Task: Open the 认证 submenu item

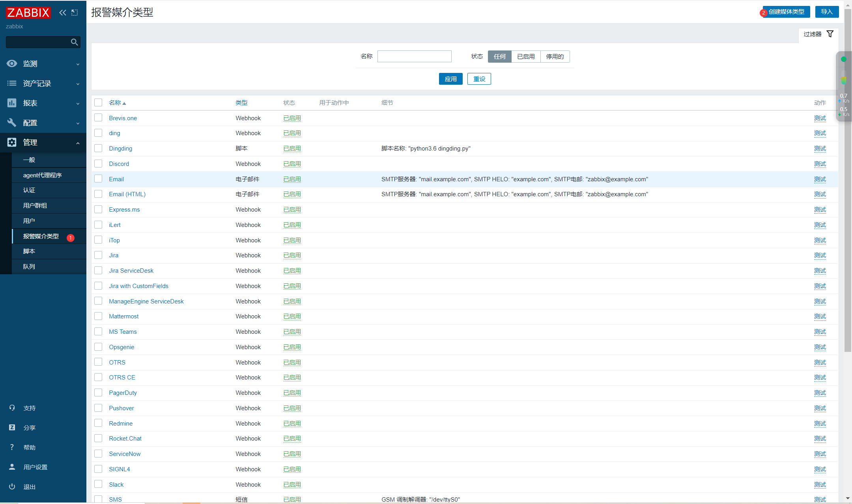Action: 49,190
